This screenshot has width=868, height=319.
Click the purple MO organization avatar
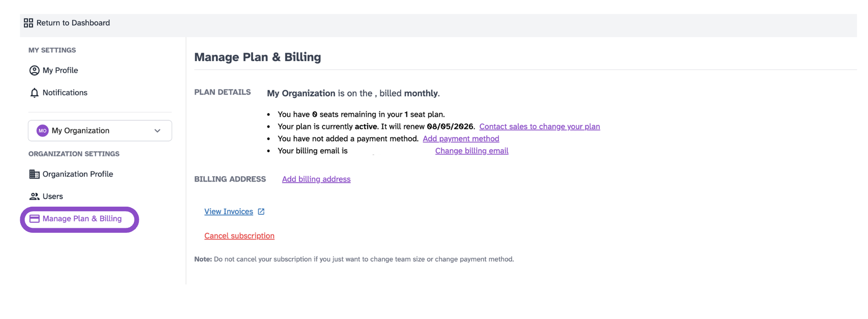click(x=42, y=131)
